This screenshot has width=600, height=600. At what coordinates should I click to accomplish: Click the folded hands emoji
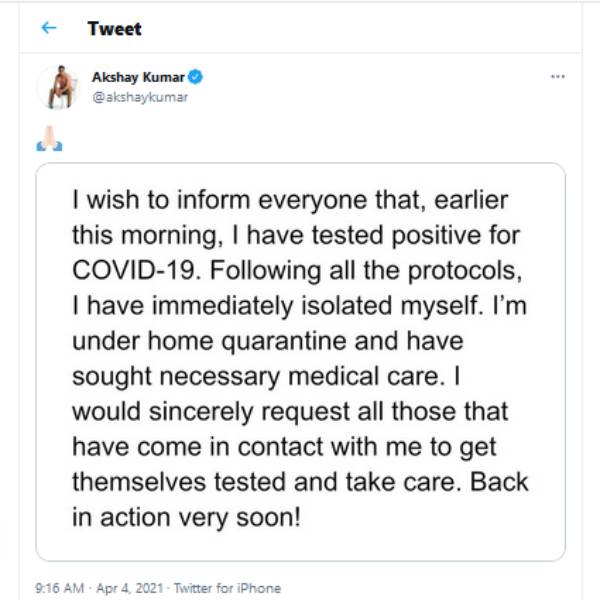pyautogui.click(x=49, y=138)
